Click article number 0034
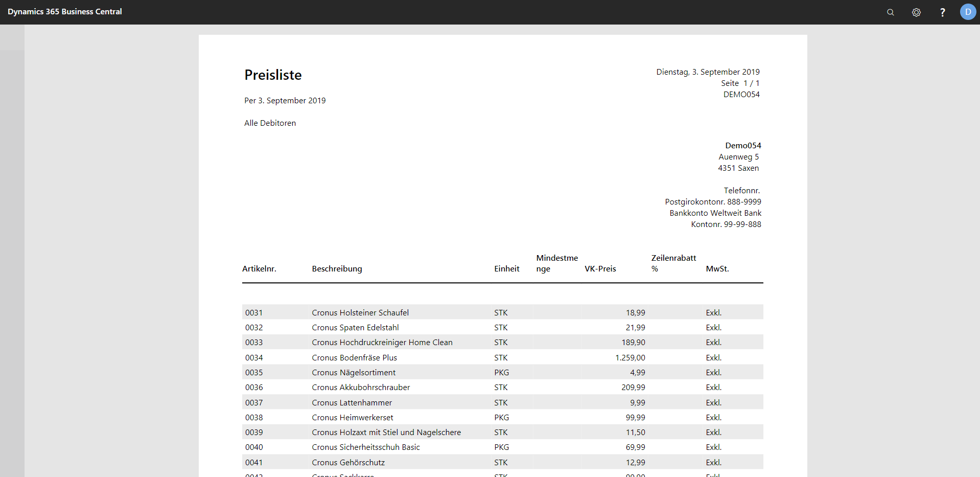The image size is (980, 477). click(x=254, y=358)
